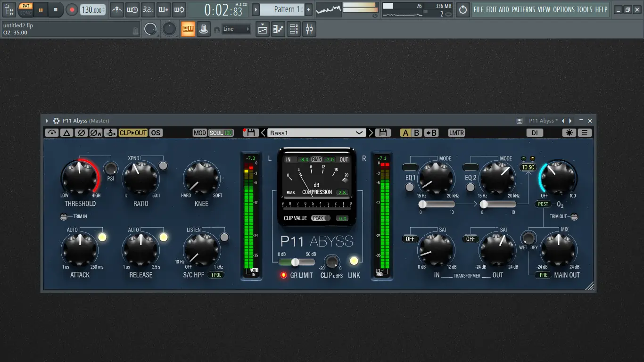Open the hamburger menu icon in P11 Abyss

click(x=585, y=133)
